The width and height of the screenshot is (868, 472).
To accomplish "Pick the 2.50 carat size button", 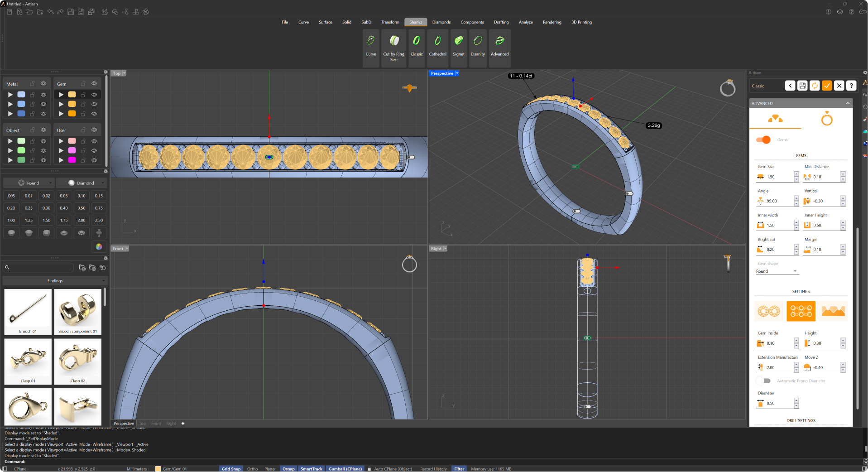I will click(x=99, y=220).
